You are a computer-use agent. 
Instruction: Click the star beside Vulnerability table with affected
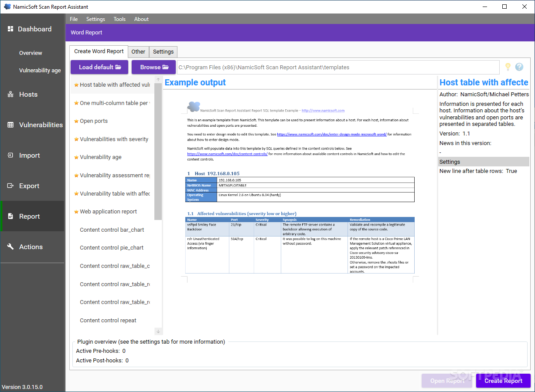pyautogui.click(x=76, y=194)
